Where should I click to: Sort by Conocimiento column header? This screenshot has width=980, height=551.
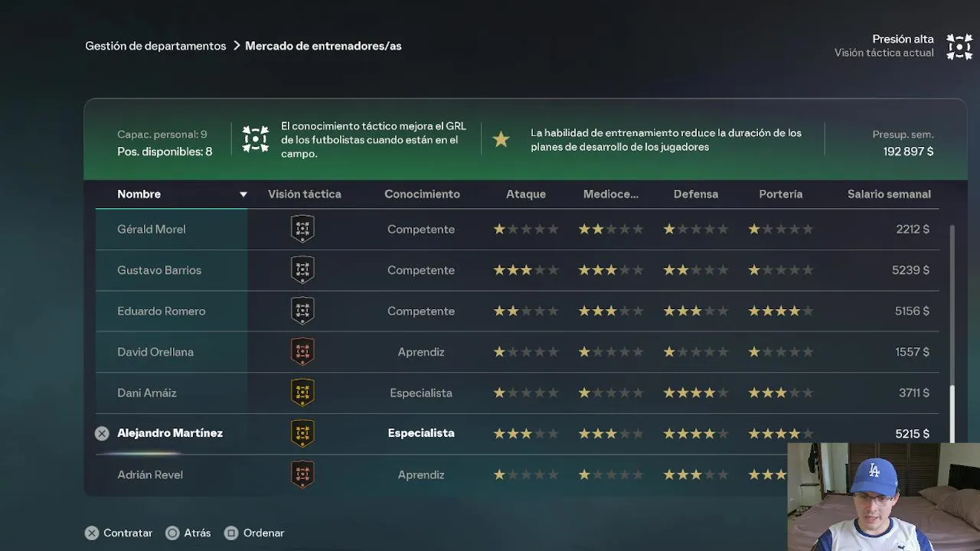[x=422, y=194]
